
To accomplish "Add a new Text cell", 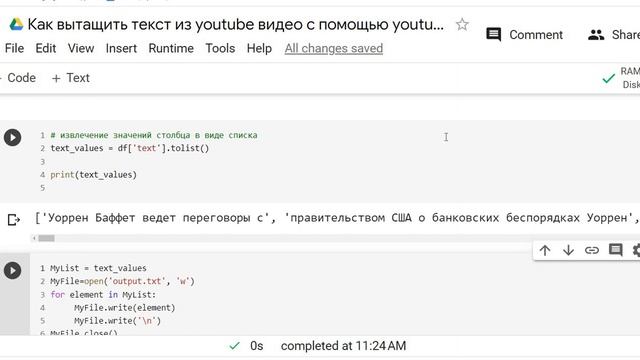I will click(71, 78).
